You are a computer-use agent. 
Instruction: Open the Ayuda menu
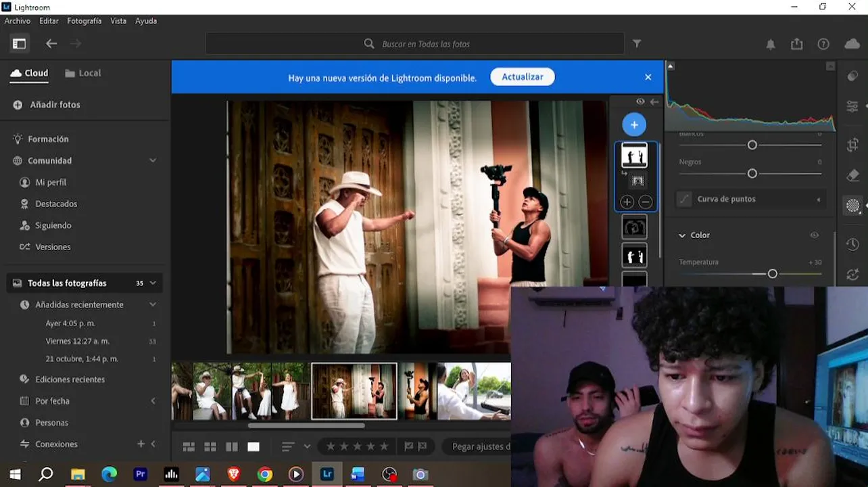point(146,21)
